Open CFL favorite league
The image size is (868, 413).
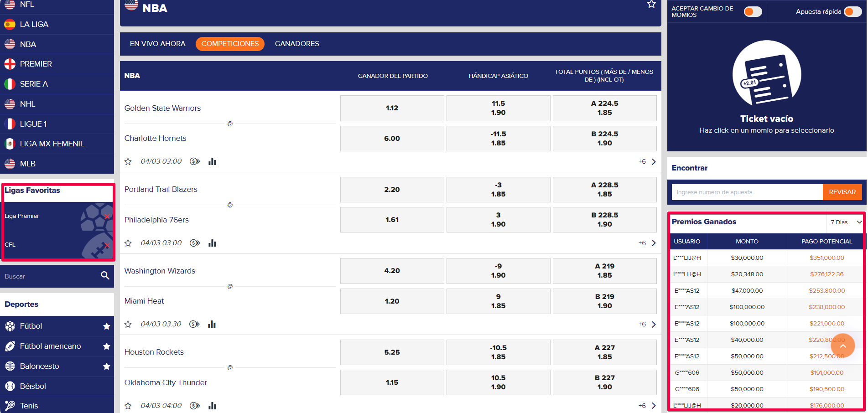click(10, 245)
